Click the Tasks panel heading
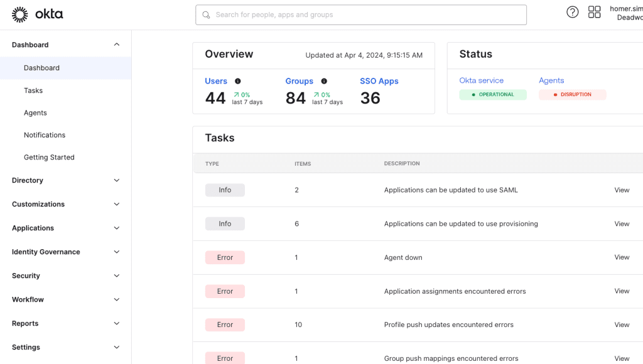 [x=220, y=137]
